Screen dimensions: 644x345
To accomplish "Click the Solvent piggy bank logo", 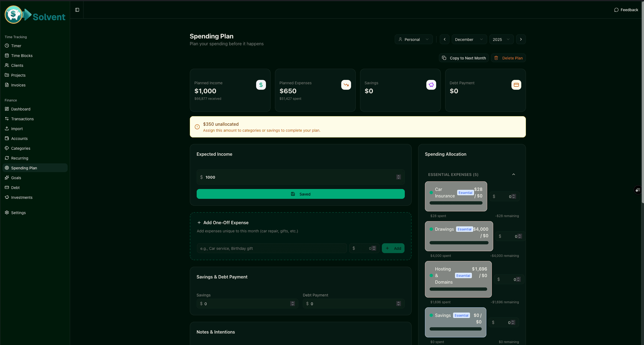I will coord(14,14).
